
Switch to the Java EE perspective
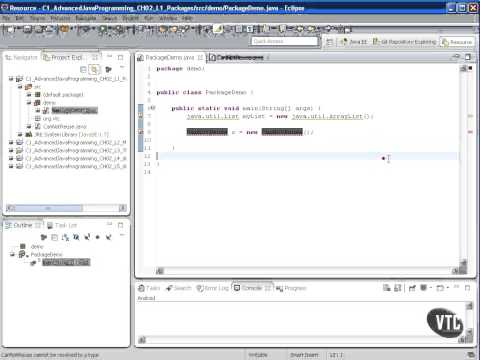(x=353, y=42)
